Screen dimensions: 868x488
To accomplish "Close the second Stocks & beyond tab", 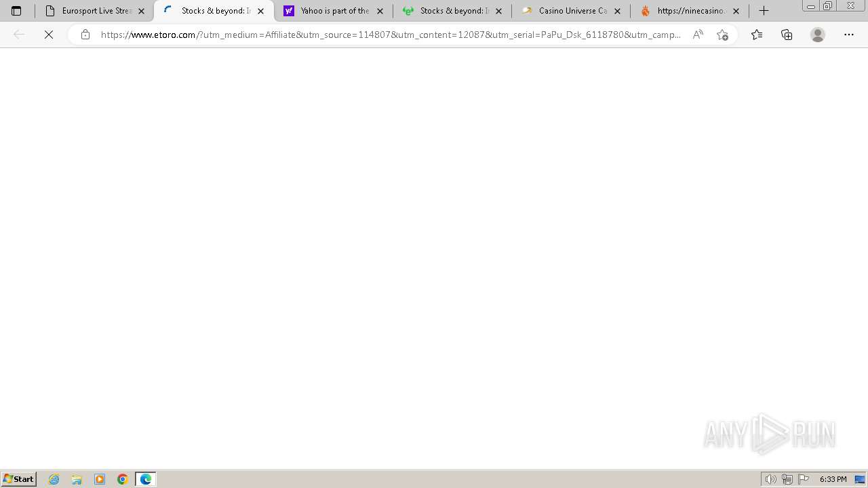I will pos(498,11).
